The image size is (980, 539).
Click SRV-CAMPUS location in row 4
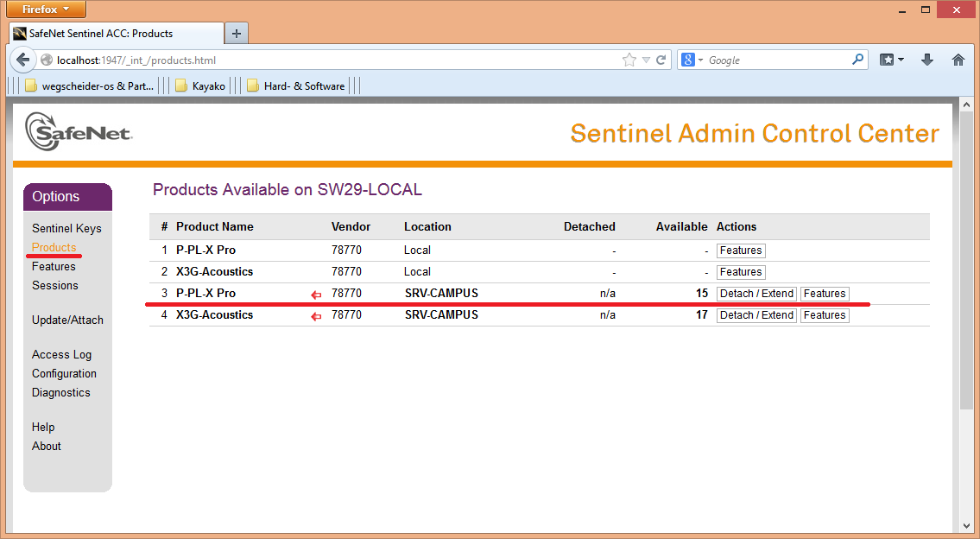point(441,314)
